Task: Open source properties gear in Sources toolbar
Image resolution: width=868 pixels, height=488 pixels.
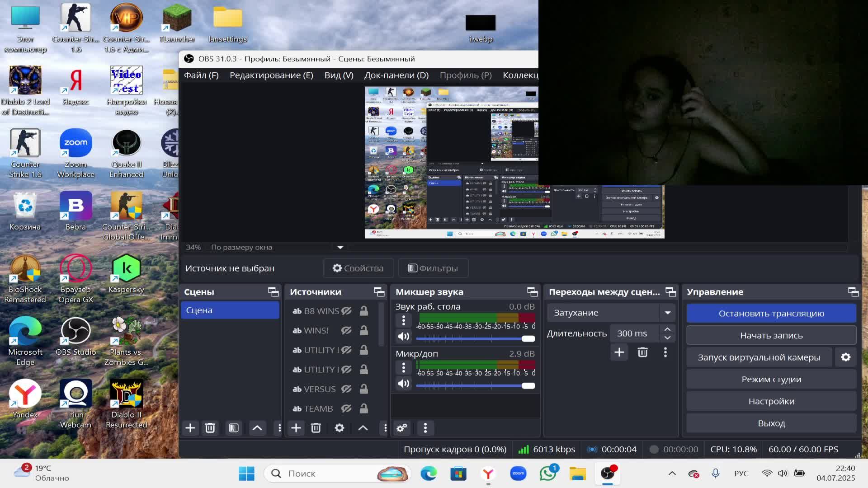Action: click(x=340, y=428)
